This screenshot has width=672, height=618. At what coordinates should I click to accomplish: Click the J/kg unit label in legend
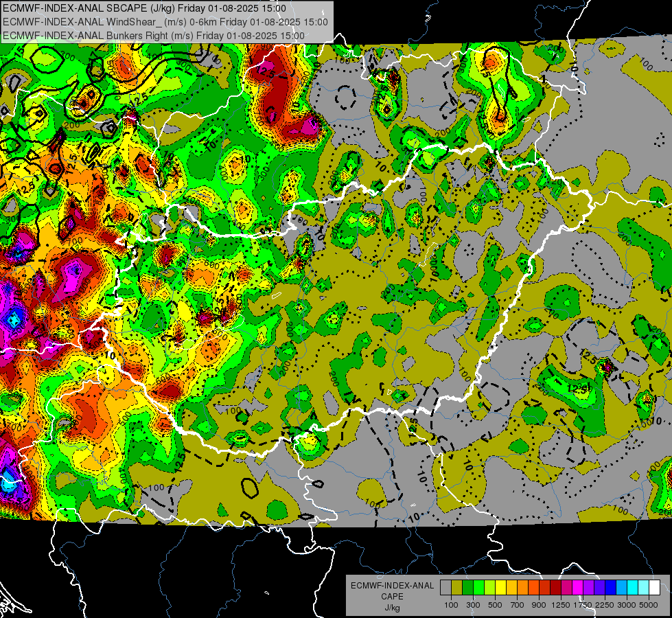(392, 608)
